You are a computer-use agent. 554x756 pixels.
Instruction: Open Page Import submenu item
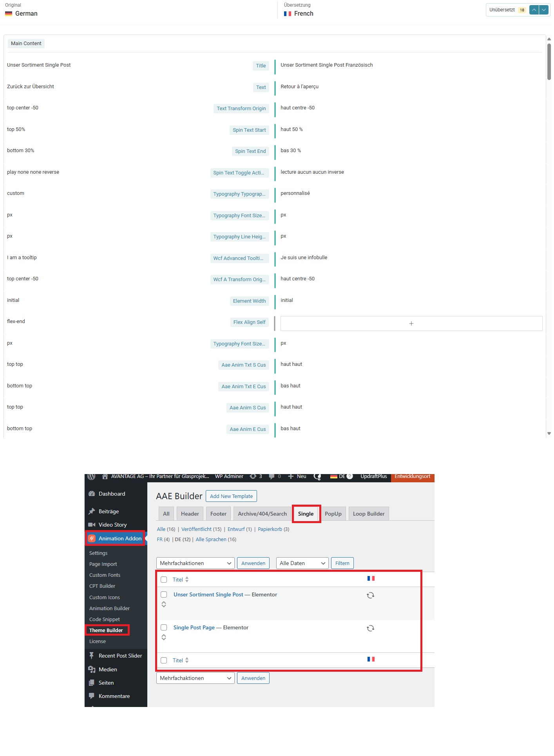[103, 564]
